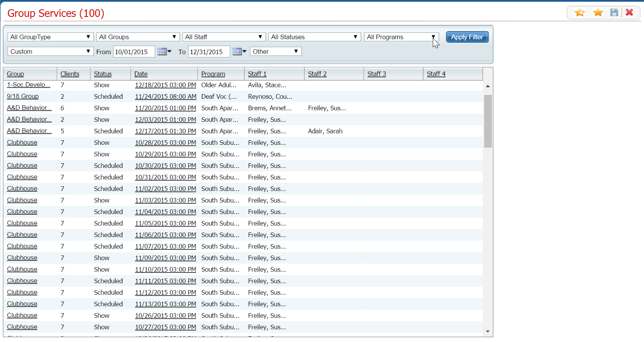Screen dimensions: 644x342
Task: Open the 12/17/2015 01:30 PM service date
Action: coord(165,131)
